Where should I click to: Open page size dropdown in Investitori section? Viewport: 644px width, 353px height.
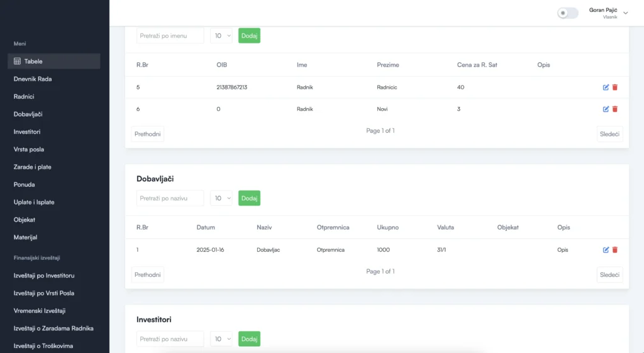pos(221,339)
